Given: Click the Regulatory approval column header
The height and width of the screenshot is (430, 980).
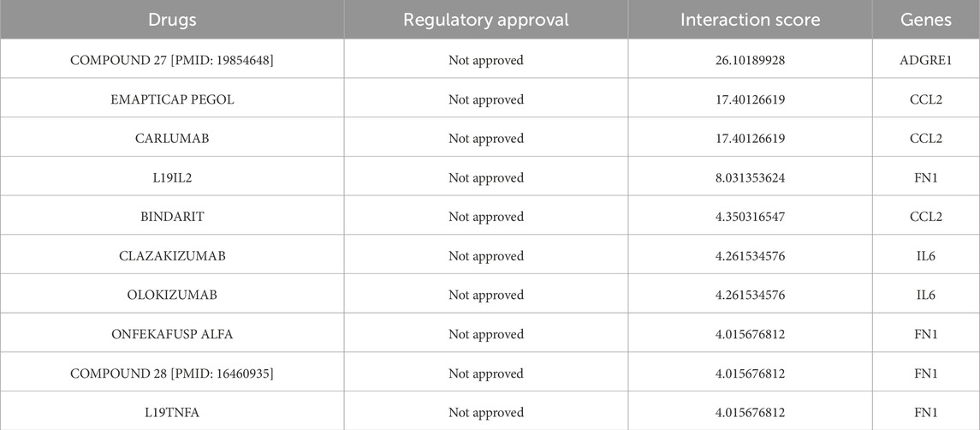Looking at the screenshot, I should 485,20.
